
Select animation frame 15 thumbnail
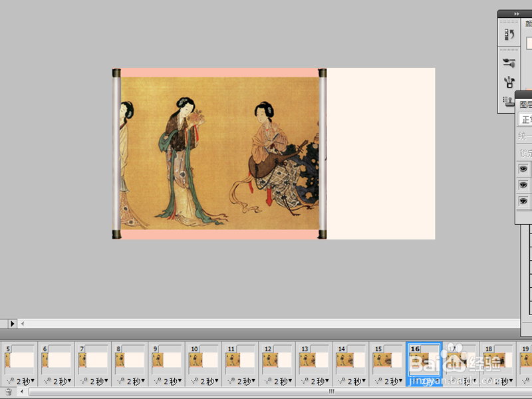(x=388, y=359)
